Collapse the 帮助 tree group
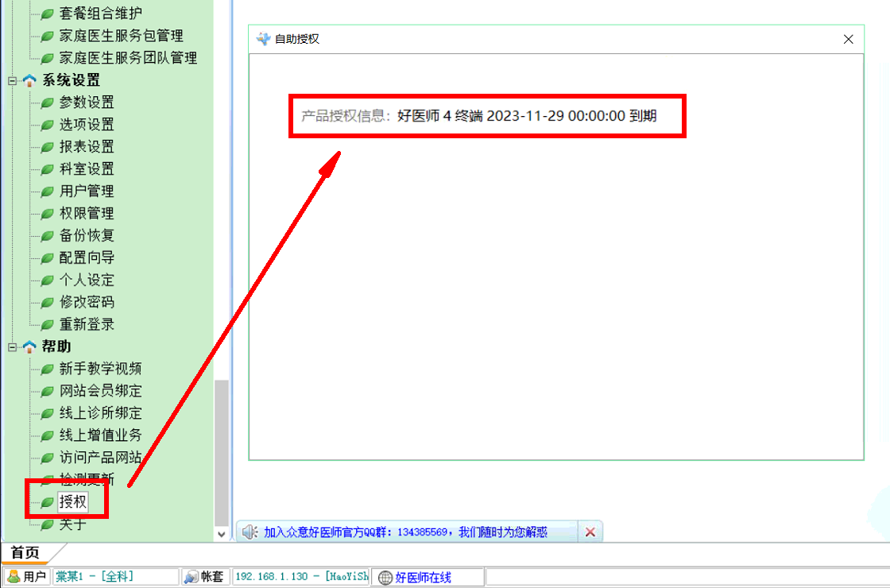 13,346
